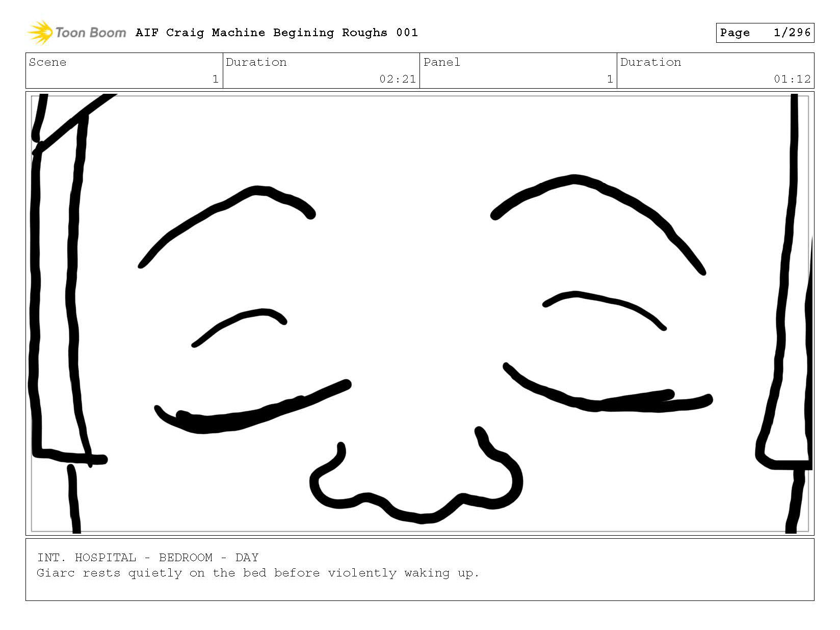Image resolution: width=840 pixels, height=630 pixels.
Task: Click the 'Scene' header label
Action: pos(47,62)
